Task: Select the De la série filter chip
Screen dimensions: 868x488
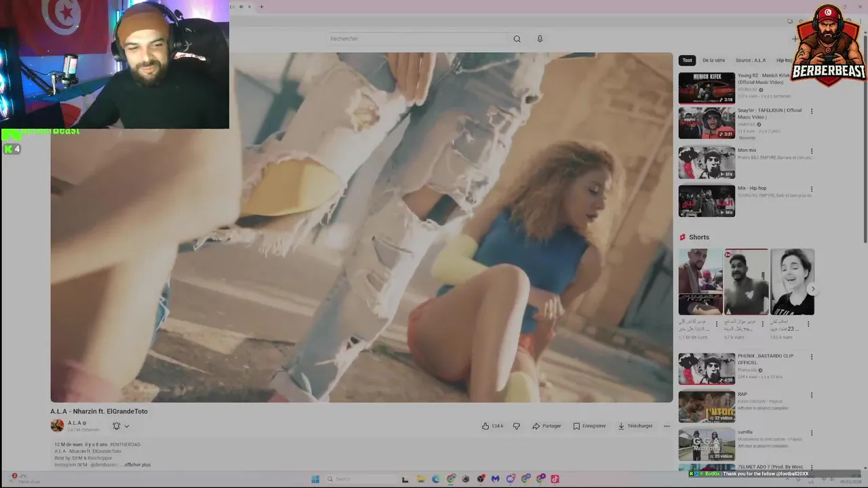Action: pyautogui.click(x=713, y=60)
